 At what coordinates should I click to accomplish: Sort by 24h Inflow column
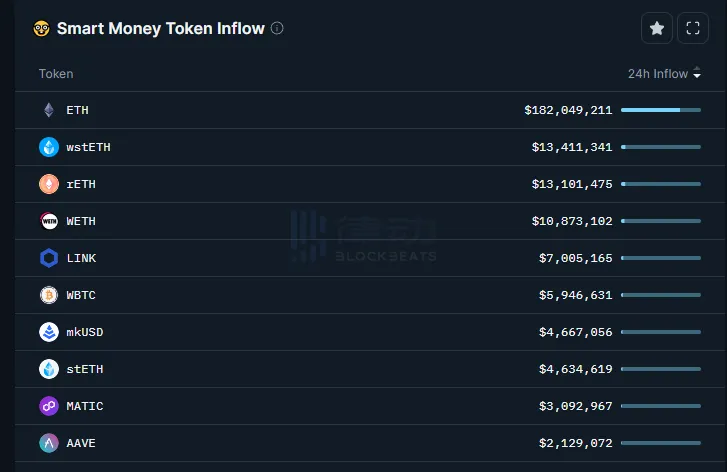click(664, 74)
